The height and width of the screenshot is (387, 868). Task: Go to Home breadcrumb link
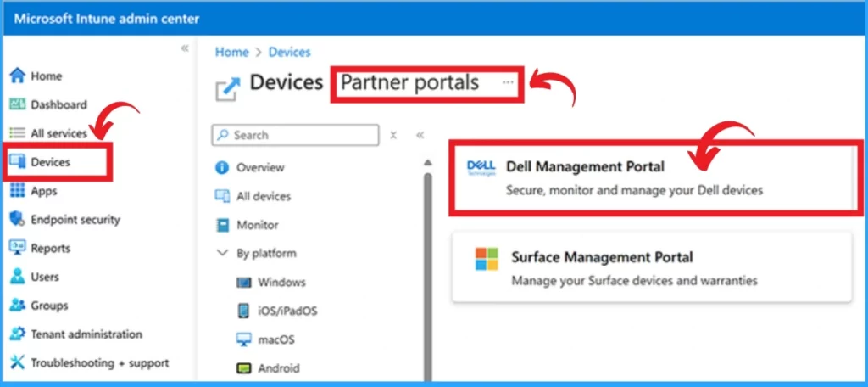[x=232, y=52]
